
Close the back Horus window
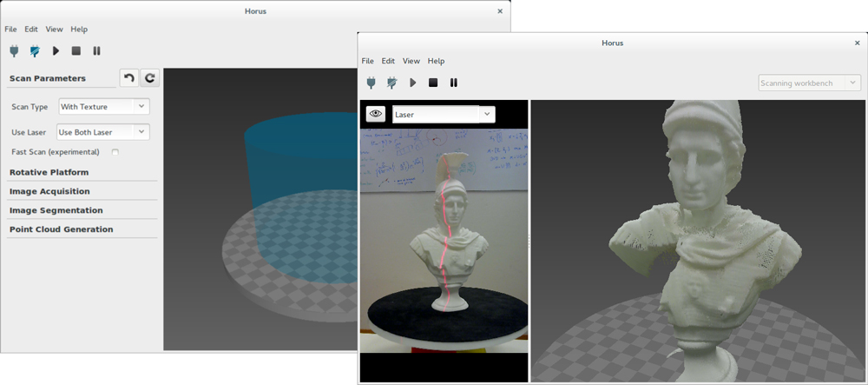[x=500, y=10]
